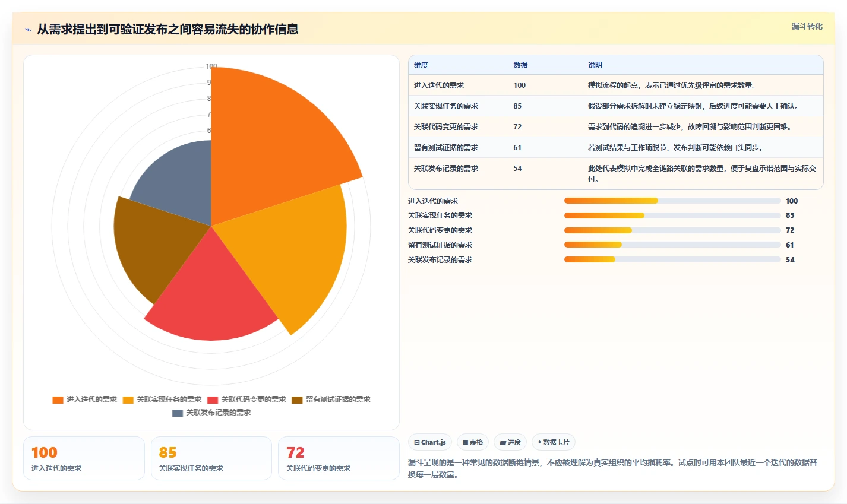
Task: Click the brown chart segment
Action: tap(154, 246)
